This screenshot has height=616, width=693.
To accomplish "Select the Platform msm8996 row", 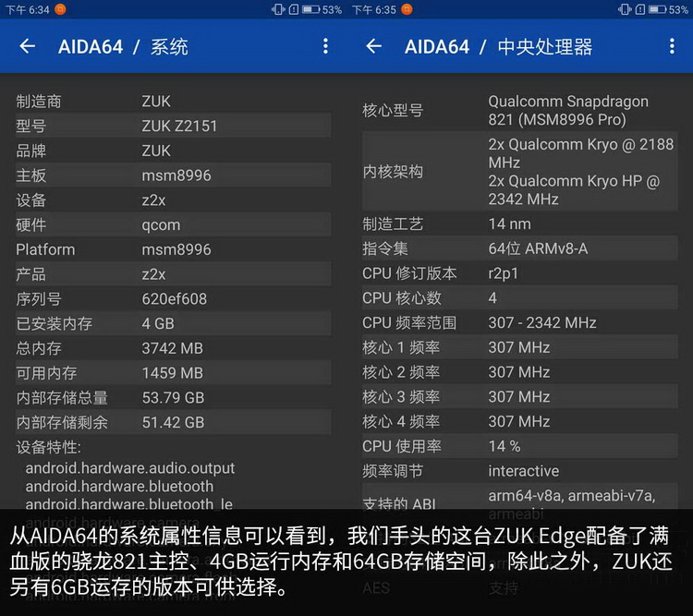I will click(x=174, y=249).
